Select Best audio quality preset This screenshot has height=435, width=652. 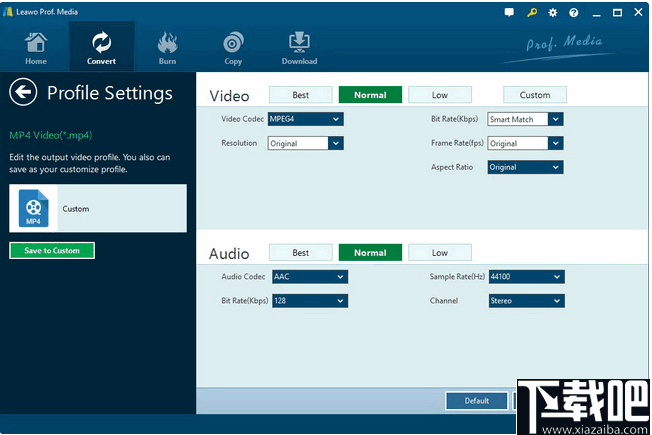pos(301,252)
